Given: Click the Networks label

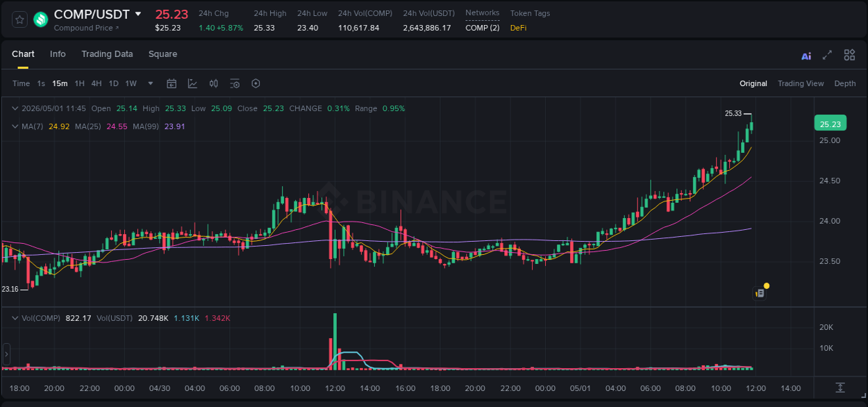Looking at the screenshot, I should 482,13.
